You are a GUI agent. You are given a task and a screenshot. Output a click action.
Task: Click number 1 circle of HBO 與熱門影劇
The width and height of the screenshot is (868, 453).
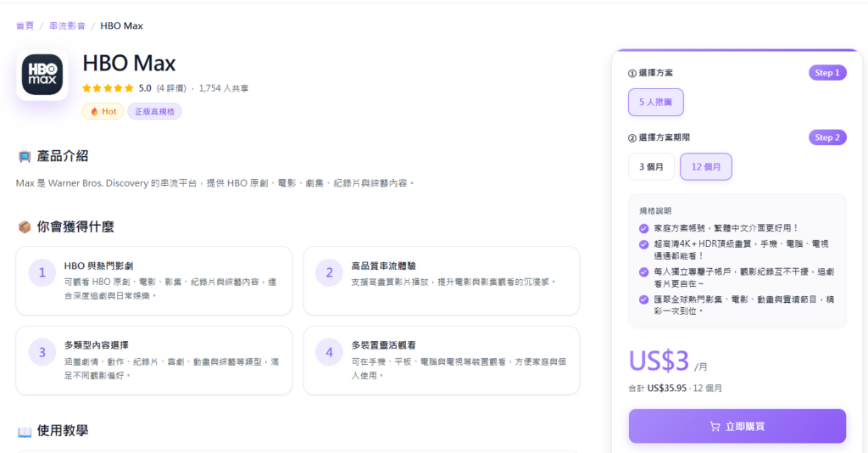(x=42, y=272)
